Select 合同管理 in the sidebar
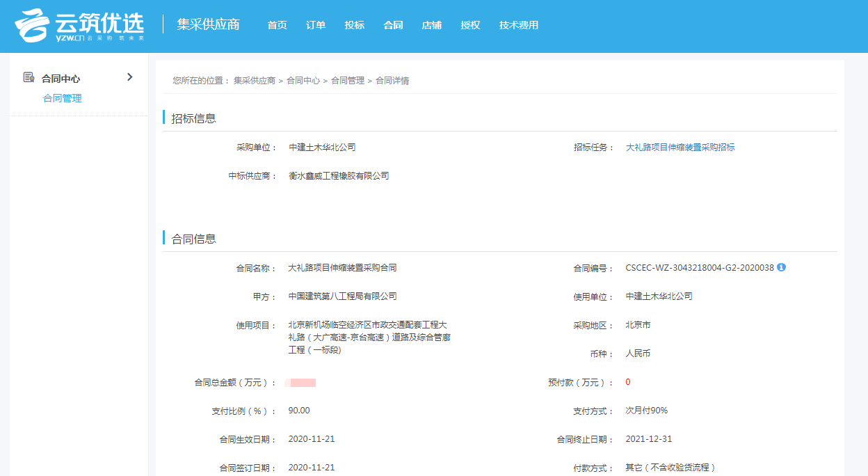The width and height of the screenshot is (868, 476). point(61,98)
